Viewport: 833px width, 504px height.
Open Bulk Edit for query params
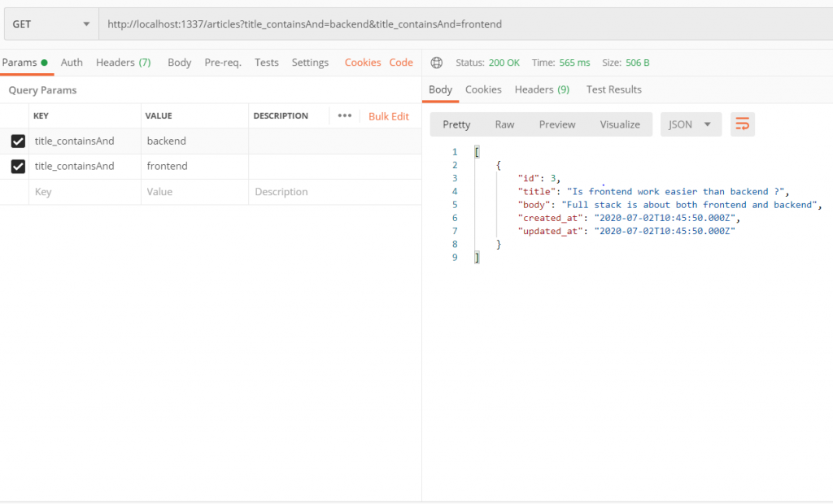(389, 115)
